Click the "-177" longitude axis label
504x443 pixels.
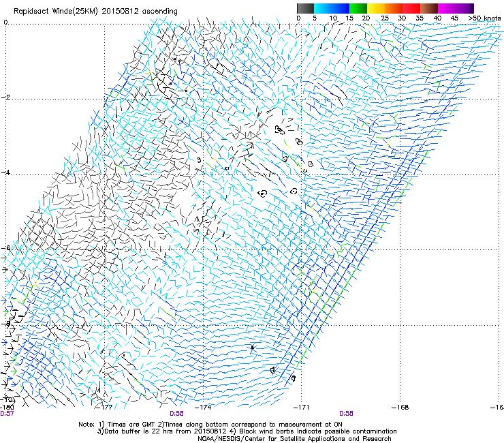coord(105,408)
